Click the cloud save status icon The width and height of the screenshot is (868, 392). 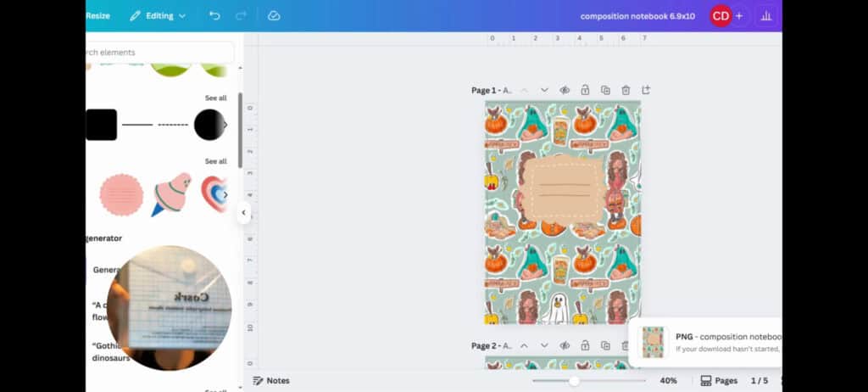(x=274, y=16)
